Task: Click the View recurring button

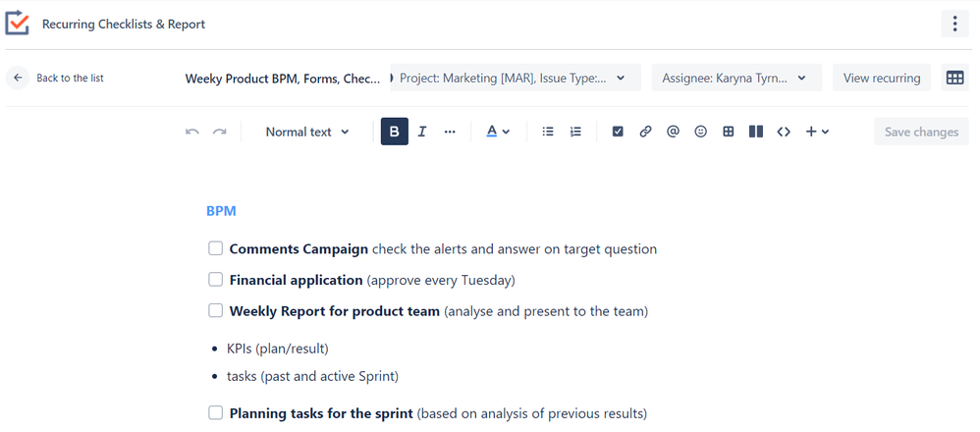Action: 881,79
